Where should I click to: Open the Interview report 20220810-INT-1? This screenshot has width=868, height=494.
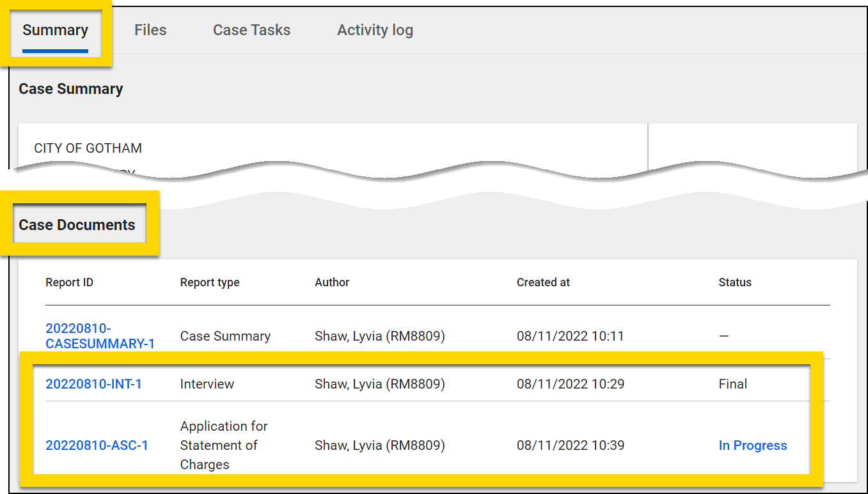click(x=93, y=383)
